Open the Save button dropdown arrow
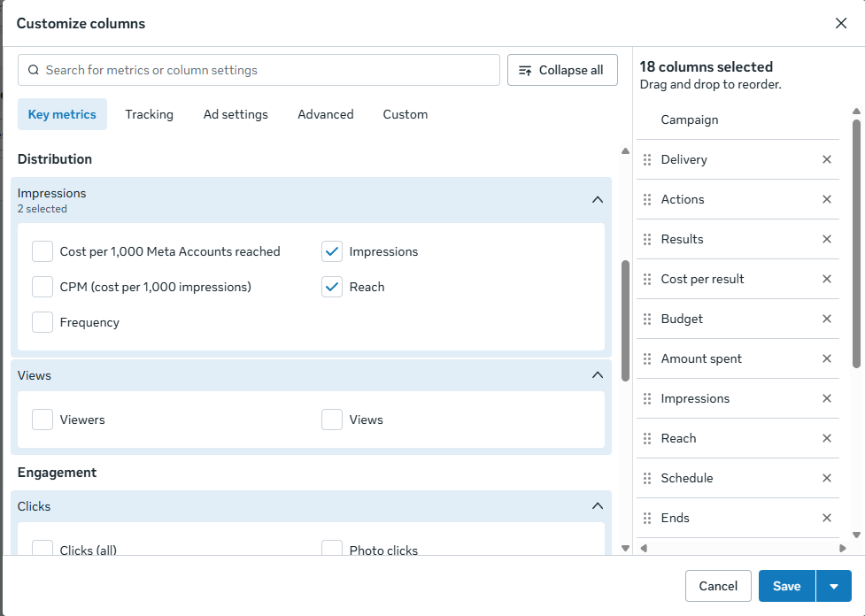The height and width of the screenshot is (616, 865). click(833, 586)
